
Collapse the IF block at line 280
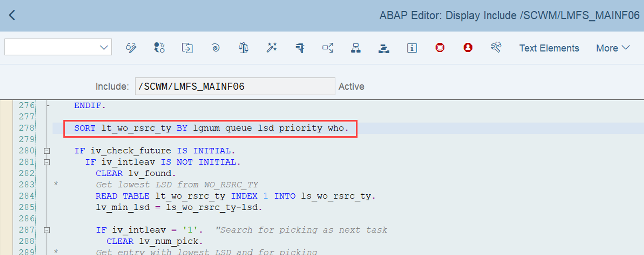(47, 151)
